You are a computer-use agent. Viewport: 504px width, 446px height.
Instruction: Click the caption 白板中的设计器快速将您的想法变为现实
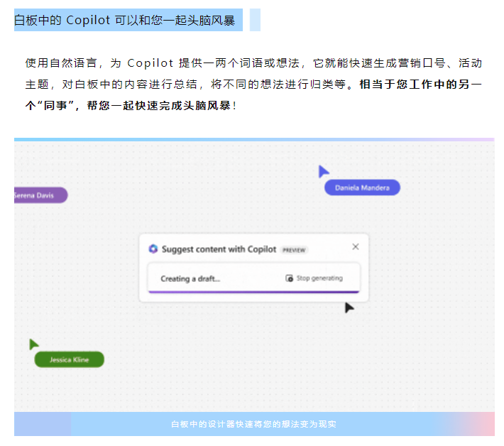click(x=253, y=425)
